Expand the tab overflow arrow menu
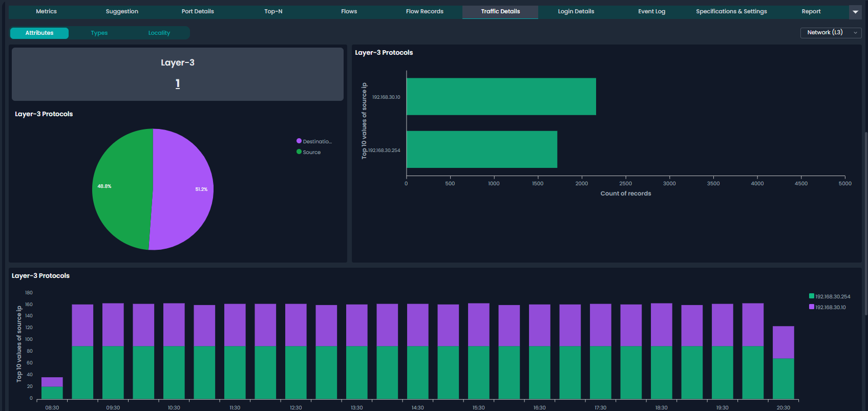The image size is (868, 411). tap(855, 12)
